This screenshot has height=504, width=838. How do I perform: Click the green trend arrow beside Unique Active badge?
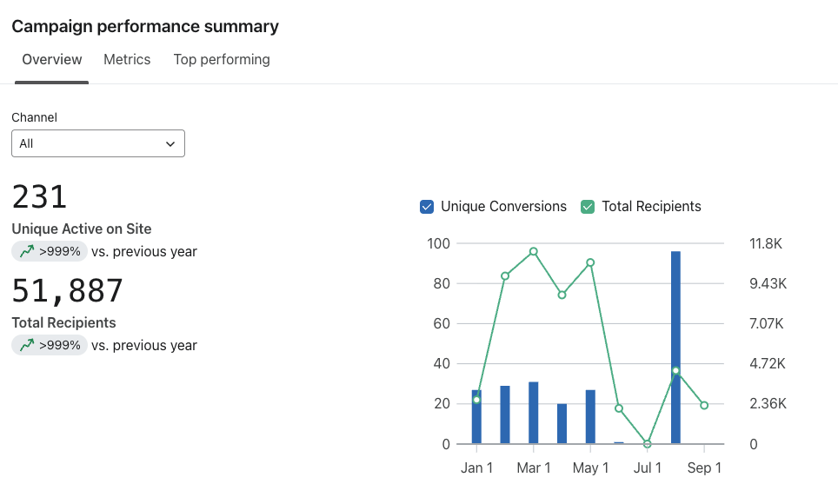click(27, 250)
